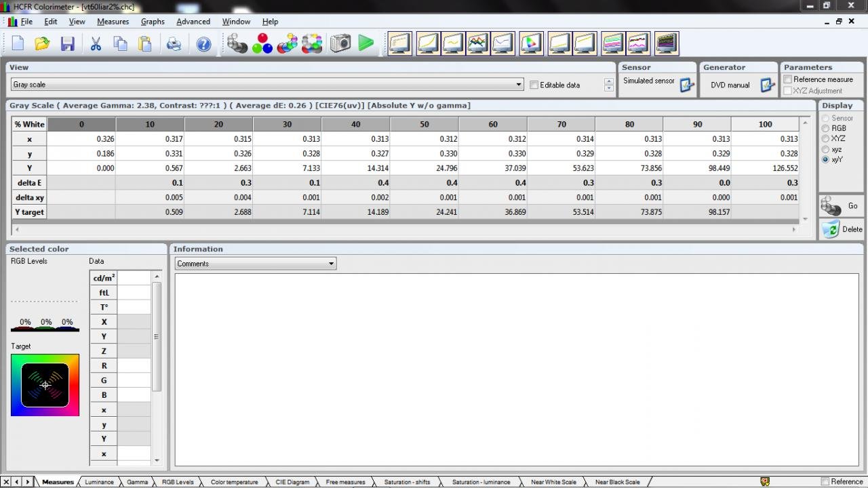The width and height of the screenshot is (868, 488).
Task: Click the 50 % White column header
Action: click(425, 124)
